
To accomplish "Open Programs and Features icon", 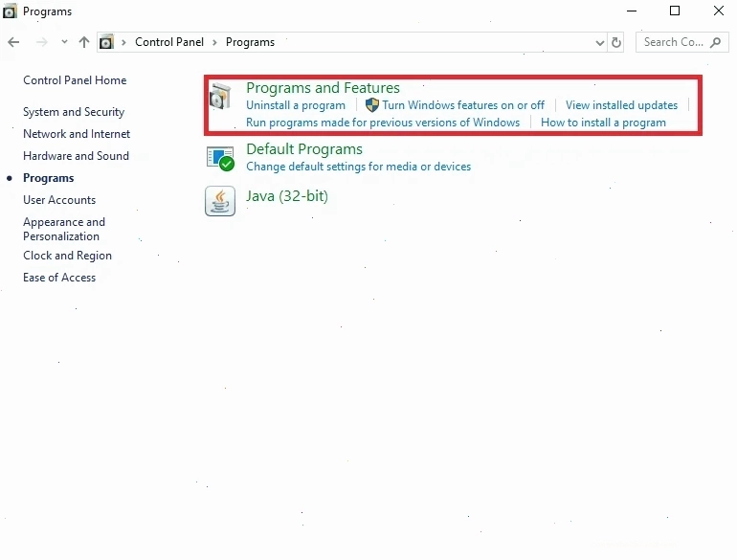I will (220, 96).
